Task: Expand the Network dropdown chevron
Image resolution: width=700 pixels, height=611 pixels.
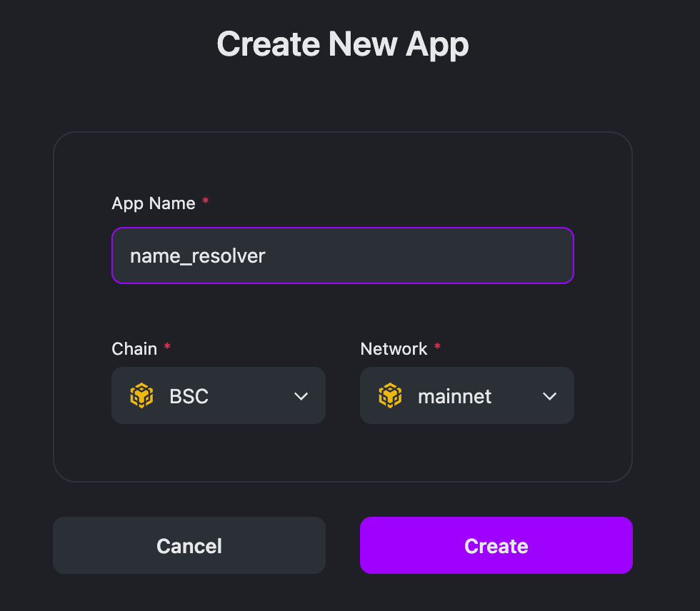Action: 549,396
